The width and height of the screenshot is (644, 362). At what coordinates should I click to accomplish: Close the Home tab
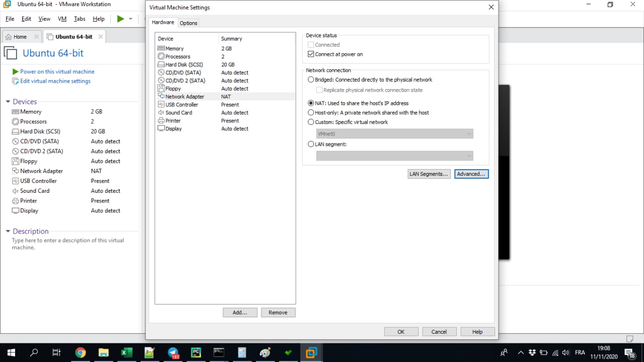click(36, 37)
